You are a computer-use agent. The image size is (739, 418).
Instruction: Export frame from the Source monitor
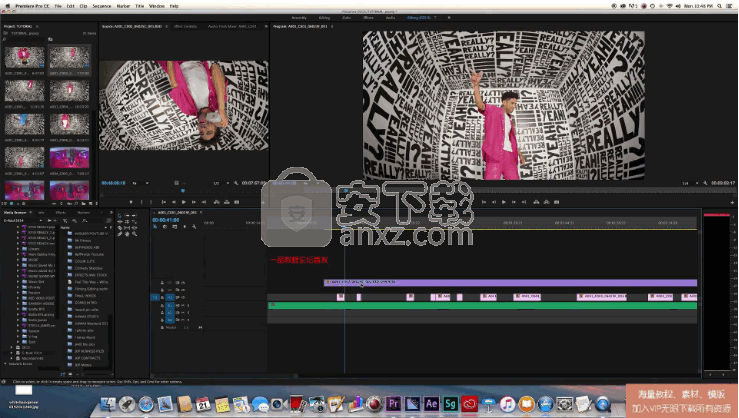pyautogui.click(x=237, y=202)
